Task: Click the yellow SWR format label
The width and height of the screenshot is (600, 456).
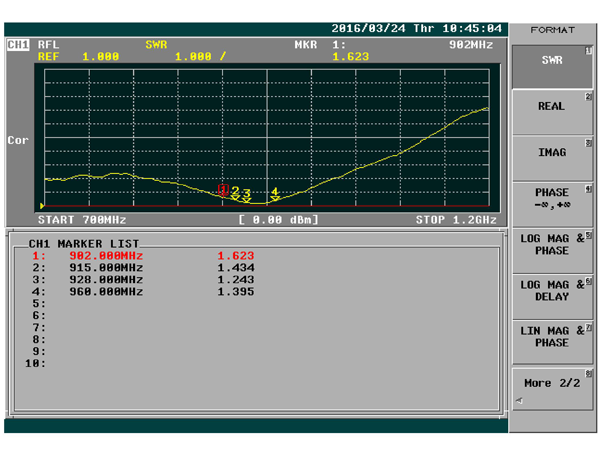Action: [156, 45]
